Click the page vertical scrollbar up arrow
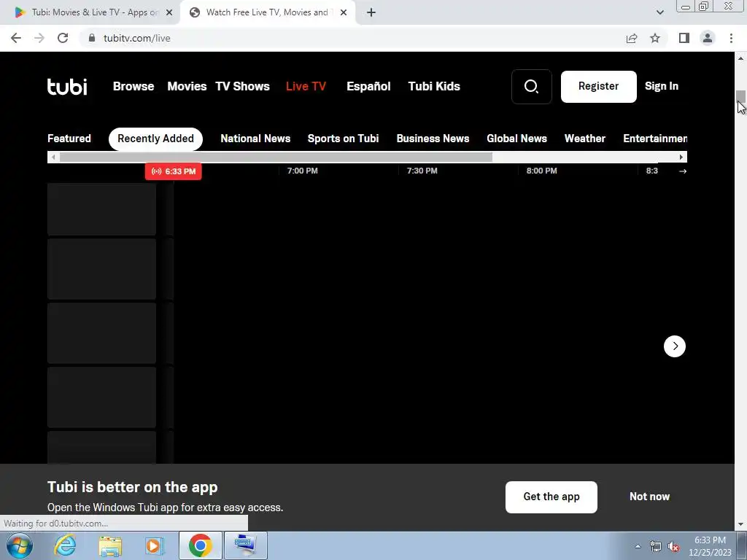747x560 pixels. pos(741,58)
